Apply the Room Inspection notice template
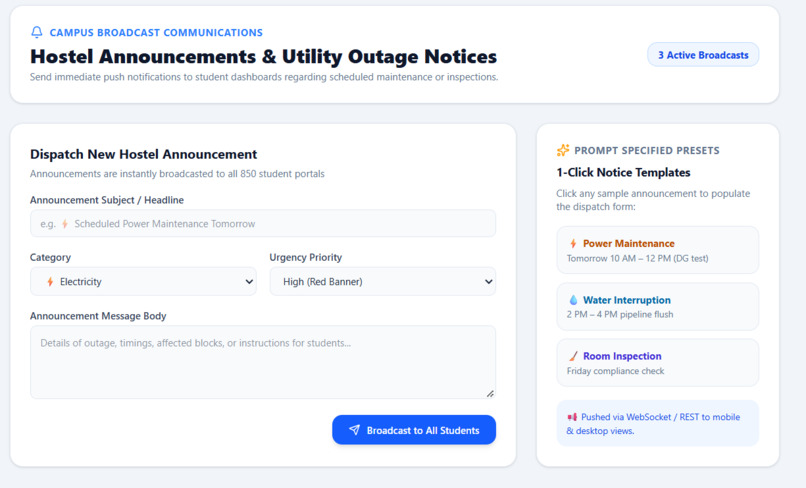806x488 pixels. [x=657, y=363]
